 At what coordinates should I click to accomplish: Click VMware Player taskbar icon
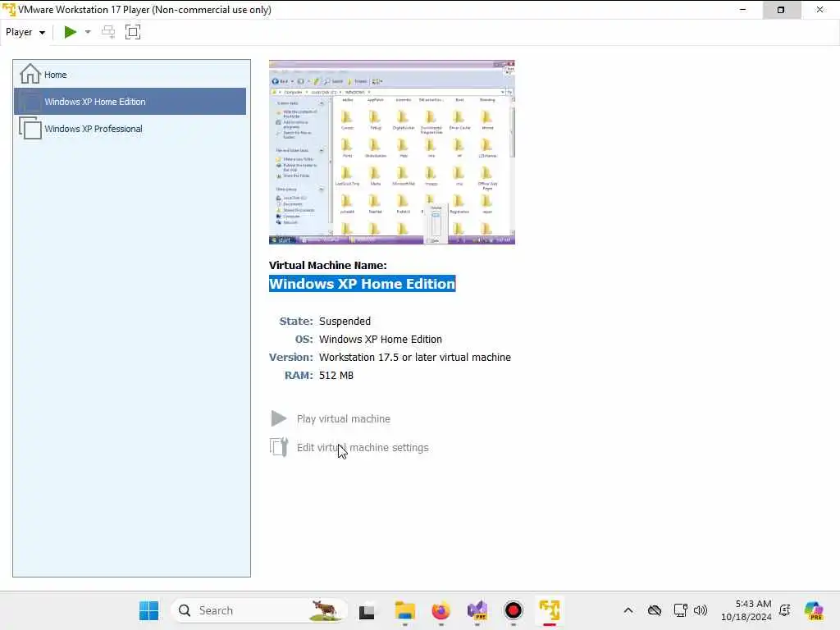pyautogui.click(x=550, y=610)
